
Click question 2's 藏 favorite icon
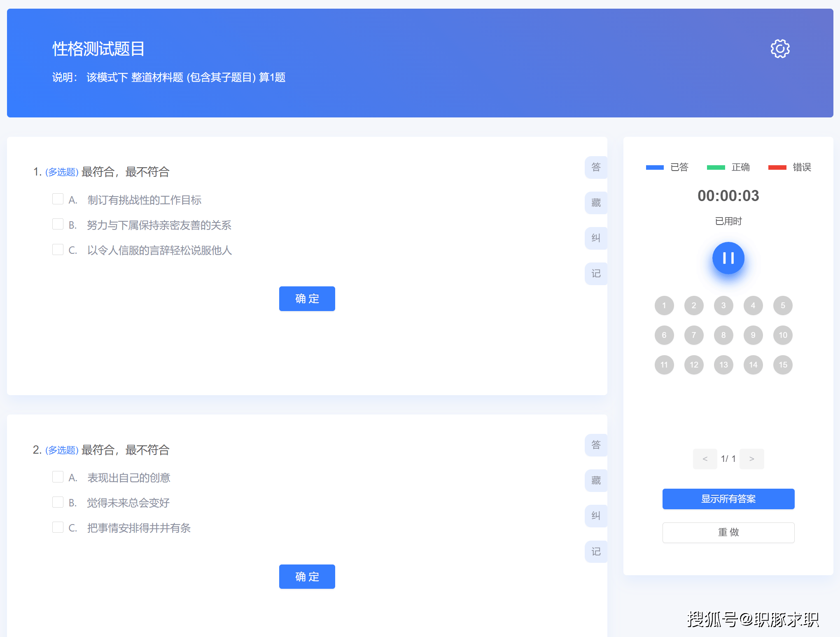point(596,480)
